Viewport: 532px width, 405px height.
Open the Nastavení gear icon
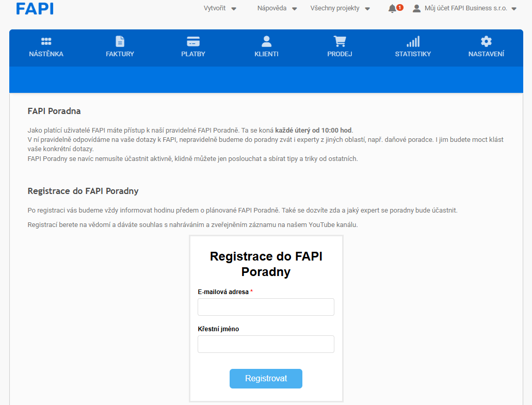pos(486,41)
